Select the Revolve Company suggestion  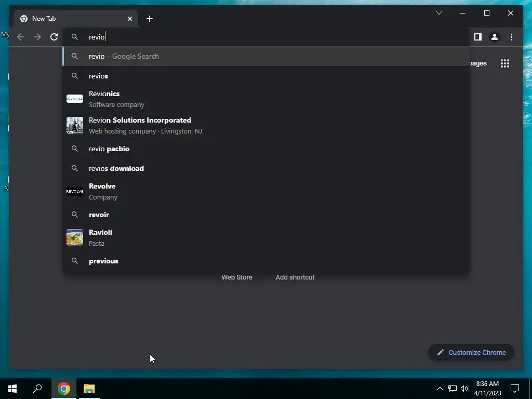[x=267, y=191]
